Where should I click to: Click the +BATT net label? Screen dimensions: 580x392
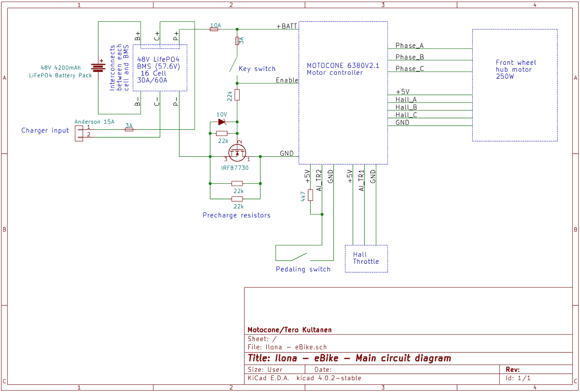point(287,26)
